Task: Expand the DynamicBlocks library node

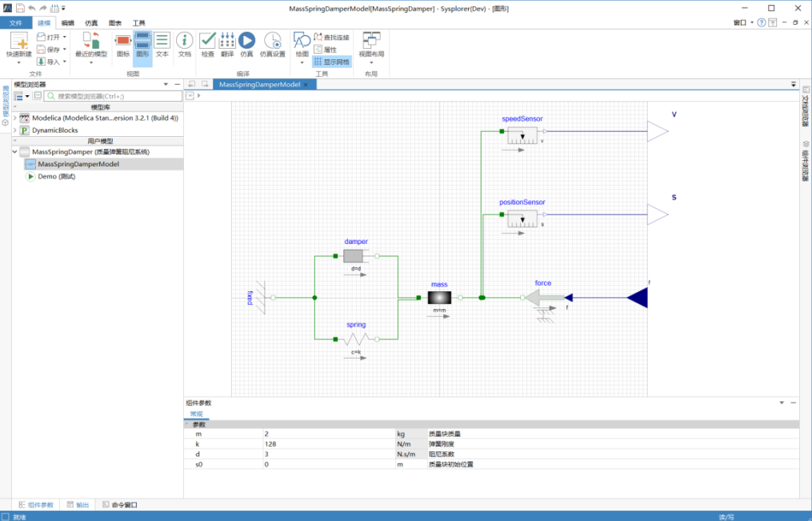Action: pos(15,130)
